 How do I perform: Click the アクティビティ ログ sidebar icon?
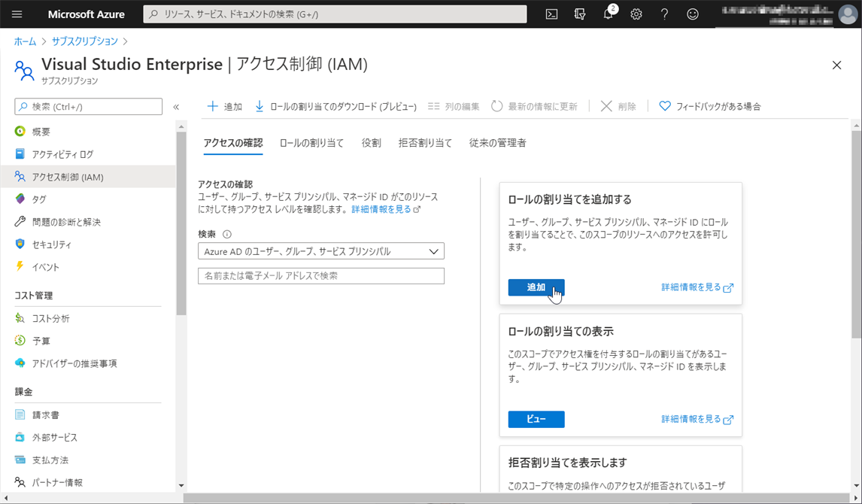[x=20, y=154]
